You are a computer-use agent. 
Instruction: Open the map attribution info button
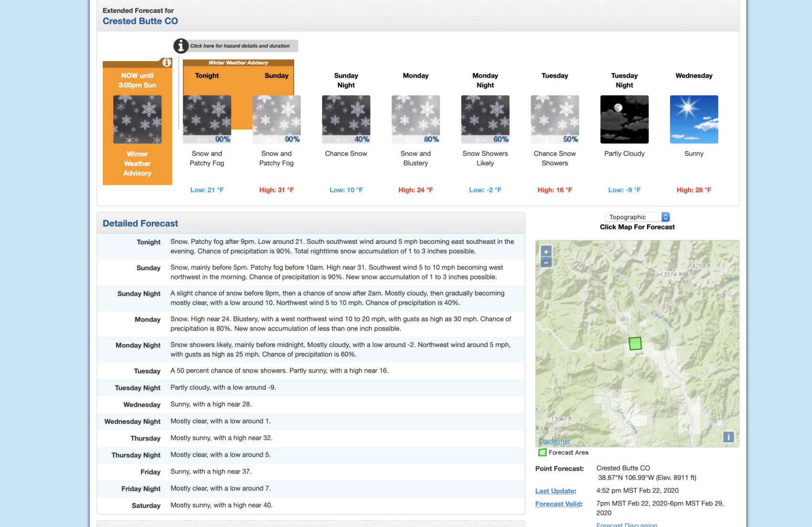[x=728, y=437]
